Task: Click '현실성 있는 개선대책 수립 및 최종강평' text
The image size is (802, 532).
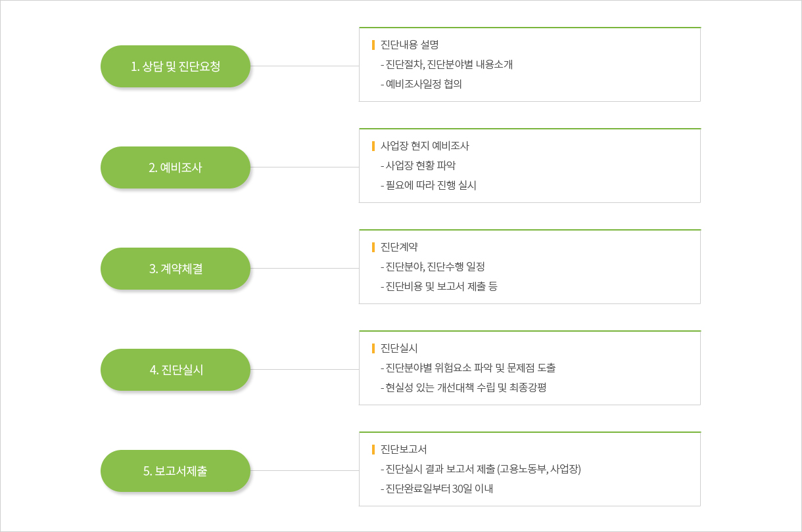Action: pyautogui.click(x=463, y=388)
